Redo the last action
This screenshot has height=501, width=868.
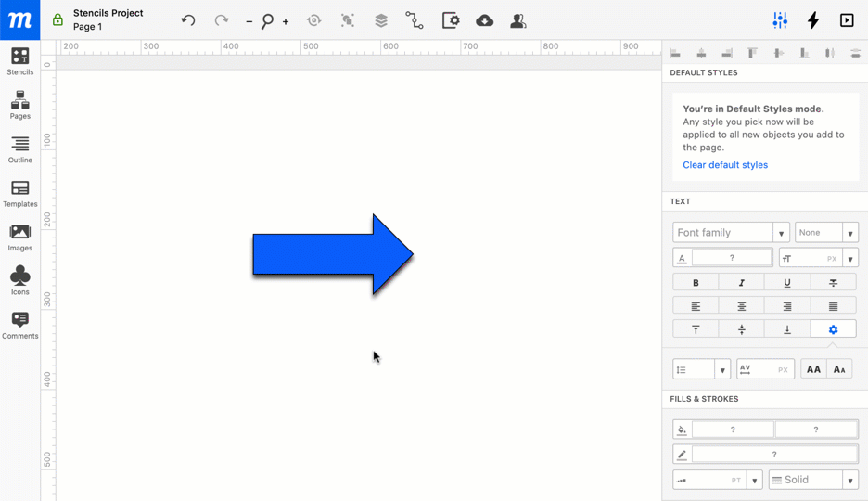(222, 20)
